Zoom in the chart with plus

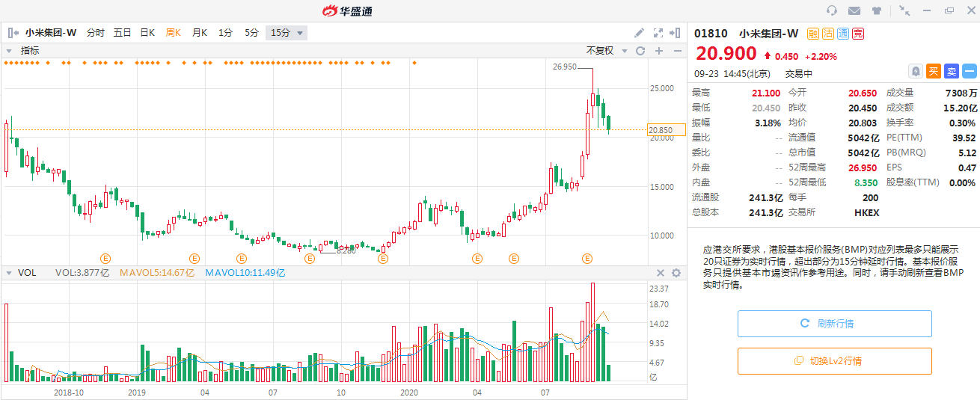coord(659,51)
